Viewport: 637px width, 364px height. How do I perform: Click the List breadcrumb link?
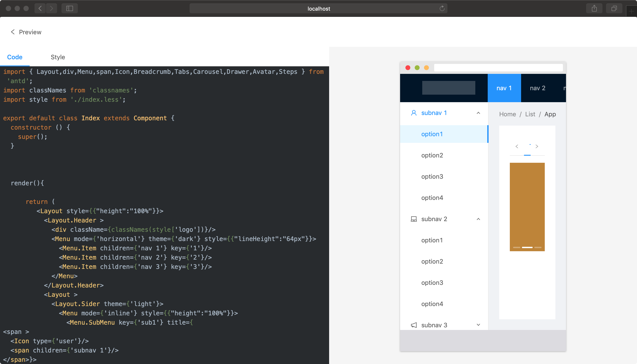tap(530, 114)
